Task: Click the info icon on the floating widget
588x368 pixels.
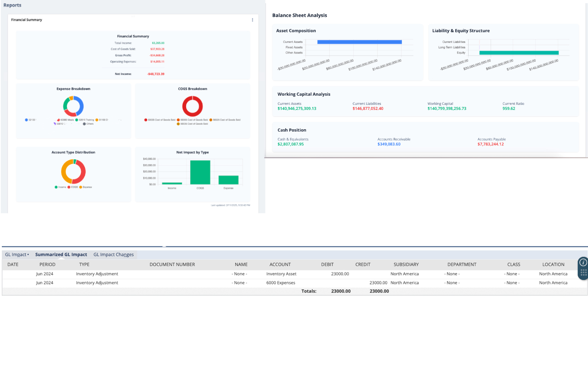Action: pyautogui.click(x=583, y=263)
